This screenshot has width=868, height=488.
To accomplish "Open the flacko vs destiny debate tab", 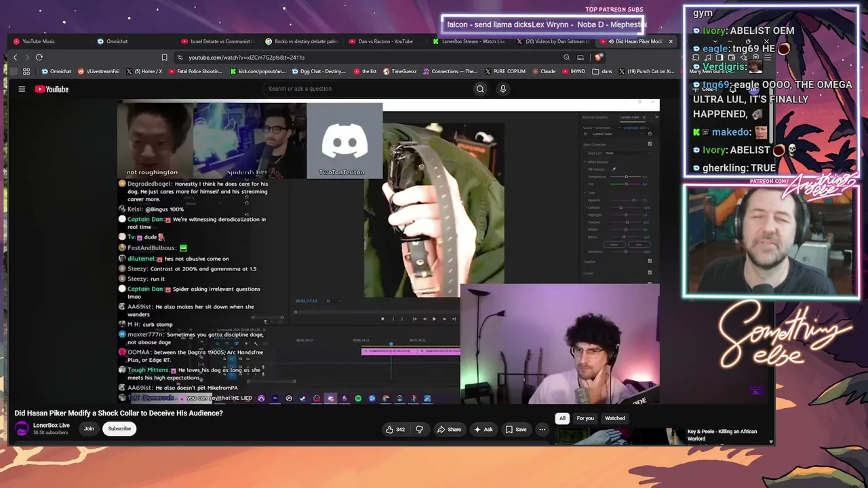I will click(302, 41).
